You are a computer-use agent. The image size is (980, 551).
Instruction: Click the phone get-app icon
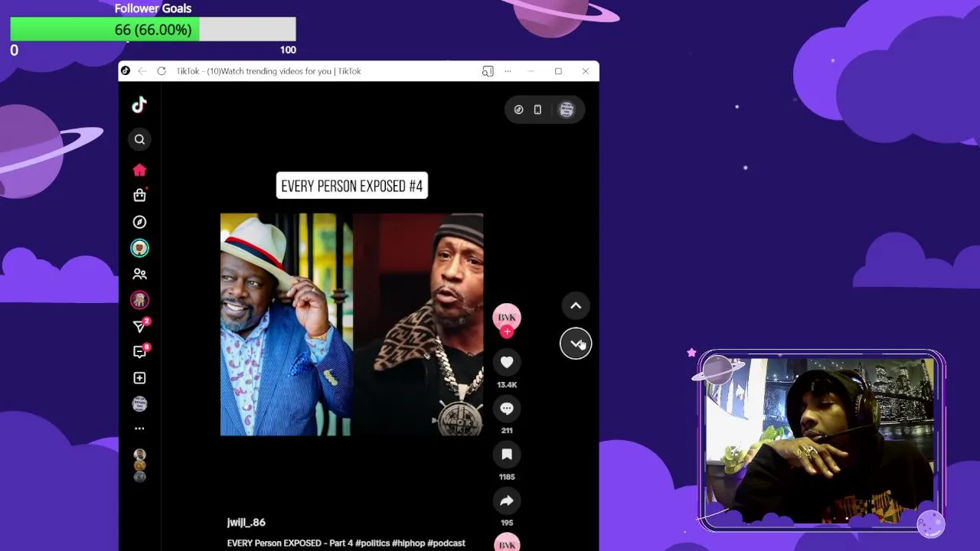point(537,109)
